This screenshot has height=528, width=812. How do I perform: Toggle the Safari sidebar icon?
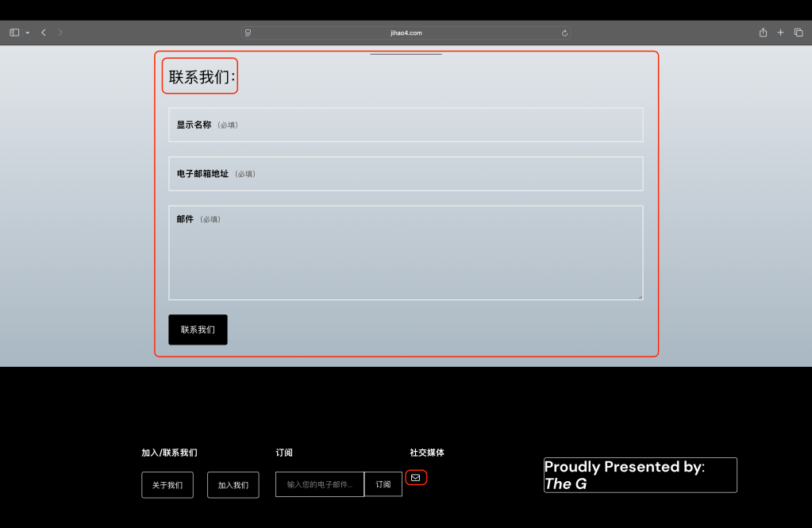pyautogui.click(x=14, y=33)
